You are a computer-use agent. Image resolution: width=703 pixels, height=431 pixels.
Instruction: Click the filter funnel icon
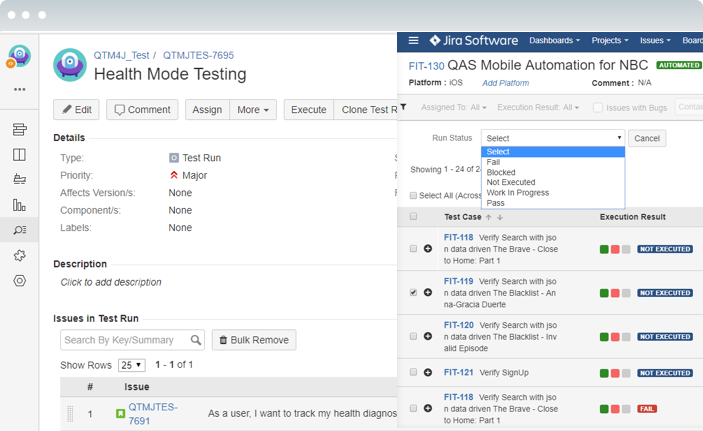(x=404, y=107)
